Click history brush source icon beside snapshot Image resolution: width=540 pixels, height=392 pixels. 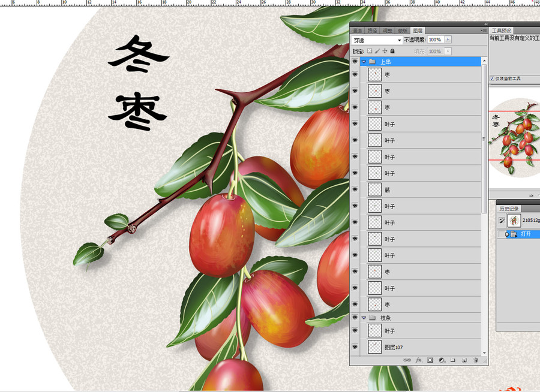[x=502, y=220]
